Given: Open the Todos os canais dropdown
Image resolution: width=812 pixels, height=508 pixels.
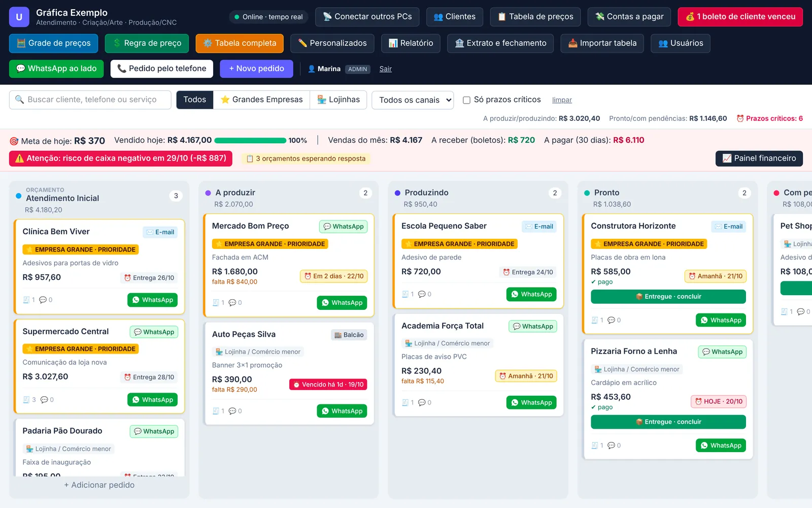Looking at the screenshot, I should [413, 100].
